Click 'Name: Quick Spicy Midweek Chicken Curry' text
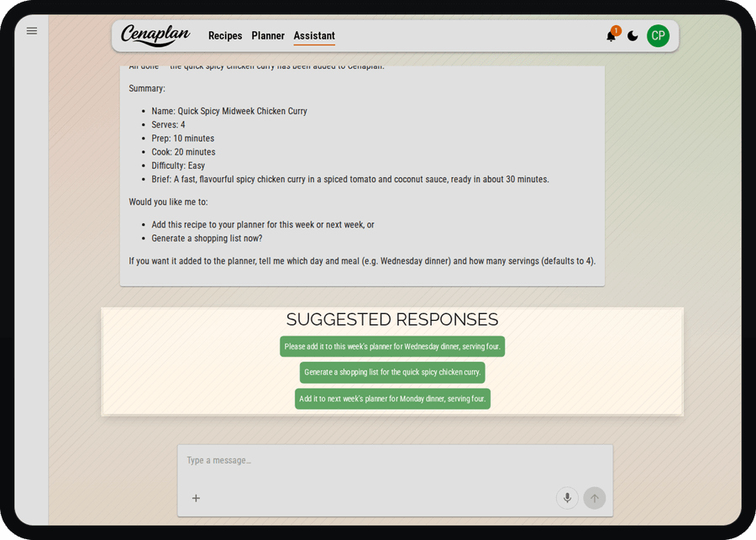Image resolution: width=756 pixels, height=540 pixels. tap(229, 111)
